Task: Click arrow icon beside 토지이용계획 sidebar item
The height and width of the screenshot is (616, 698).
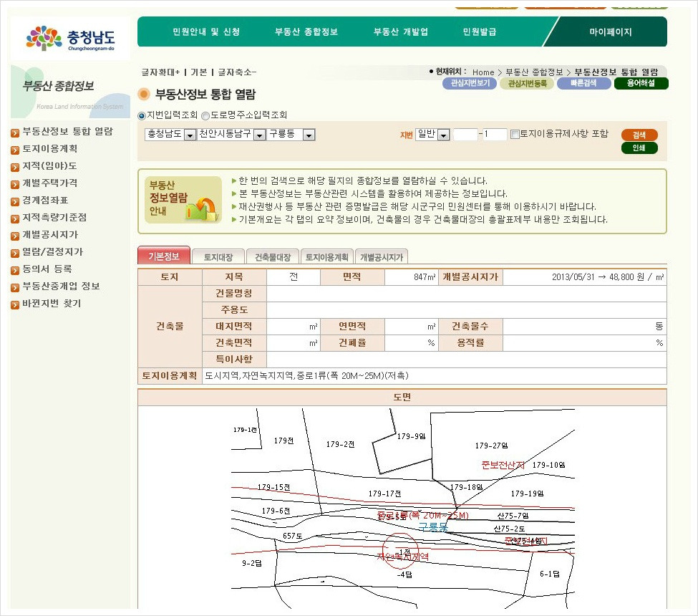Action: pos(15,150)
